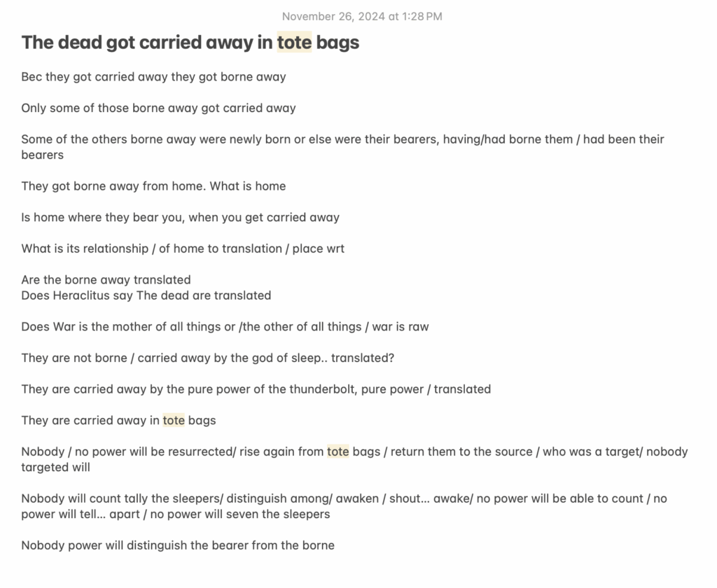The image size is (717, 588).
Task: Click the line starting "Does War is the mother"
Action: tap(224, 327)
